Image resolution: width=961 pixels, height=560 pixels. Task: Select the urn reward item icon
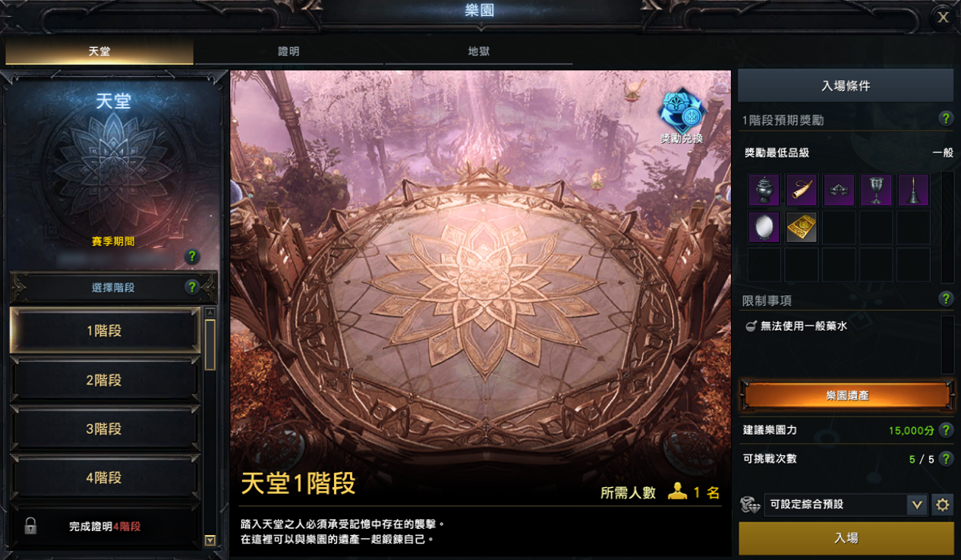pyautogui.click(x=764, y=190)
